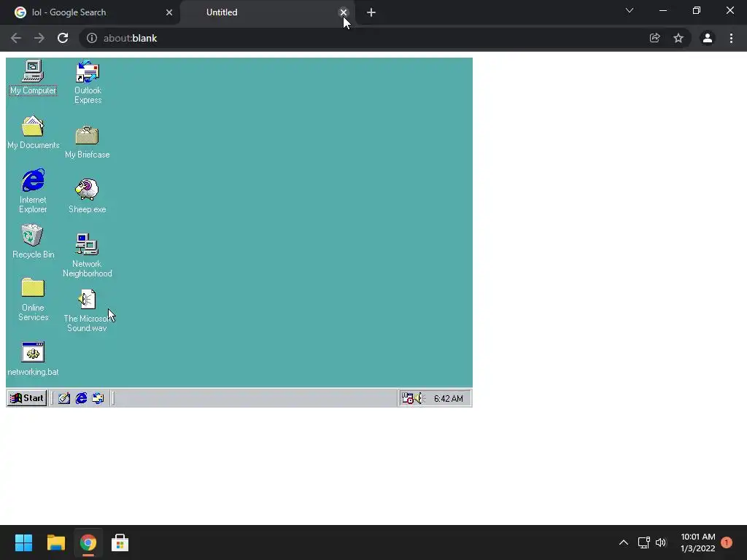The height and width of the screenshot is (560, 747).
Task: Select the networking.bat file icon
Action: pos(33,359)
